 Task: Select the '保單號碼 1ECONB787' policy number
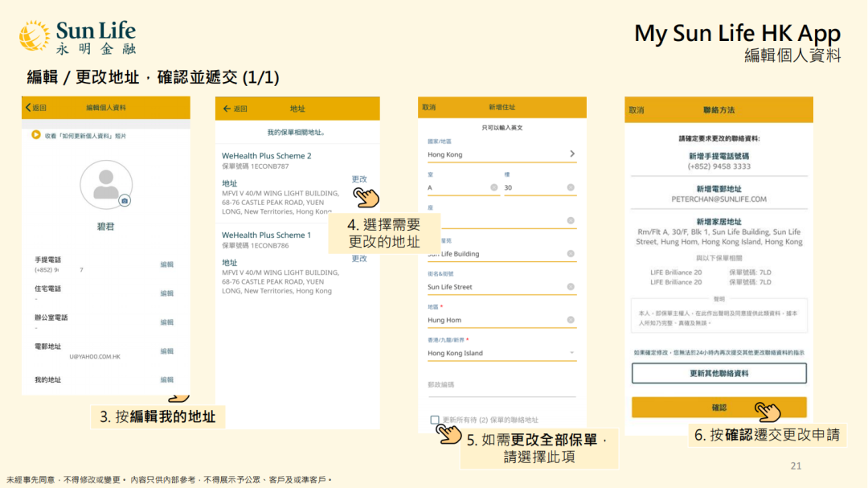pyautogui.click(x=256, y=166)
